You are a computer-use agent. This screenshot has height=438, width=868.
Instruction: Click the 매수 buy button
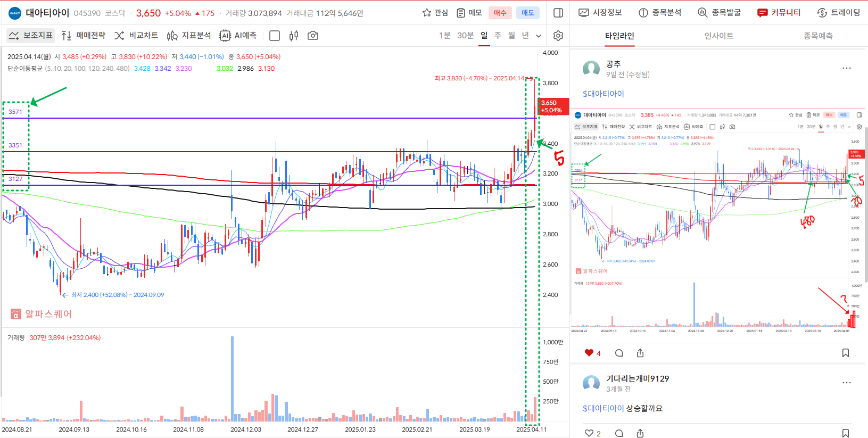coord(500,13)
